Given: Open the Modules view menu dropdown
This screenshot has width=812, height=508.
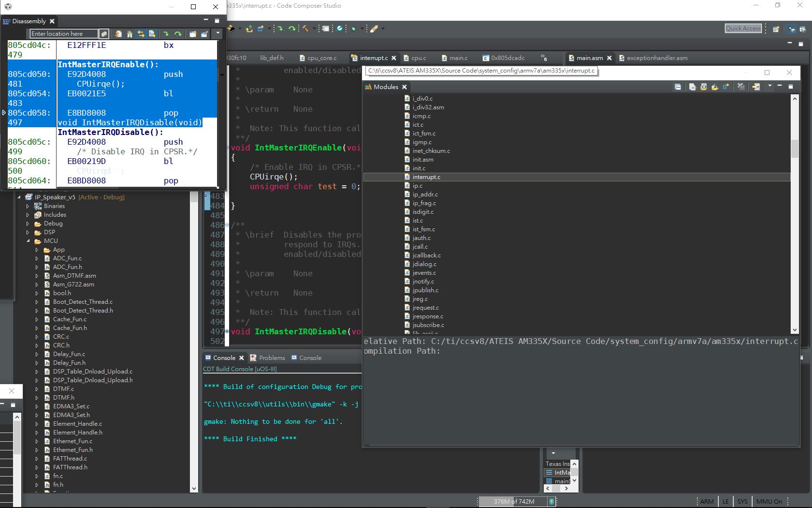Looking at the screenshot, I should click(769, 87).
